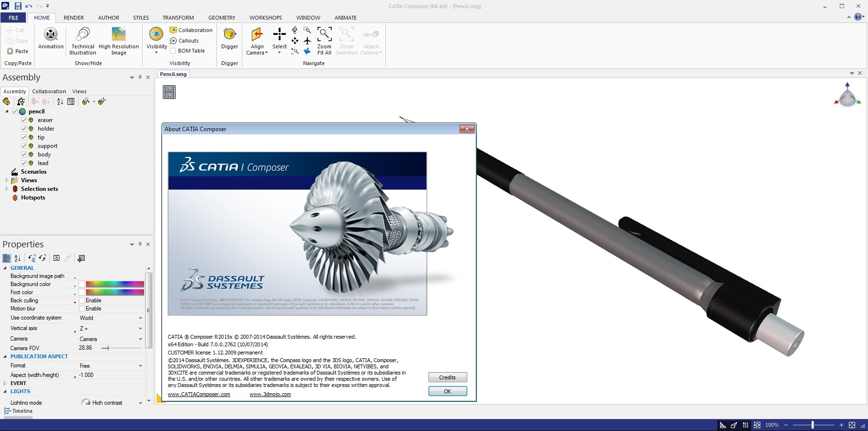The height and width of the screenshot is (431, 868).
Task: Toggle visibility checkbox for pencil root
Action: click(15, 111)
